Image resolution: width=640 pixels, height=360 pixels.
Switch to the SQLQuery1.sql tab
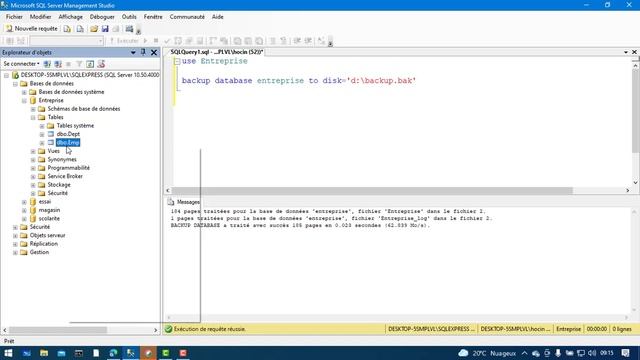click(216, 52)
